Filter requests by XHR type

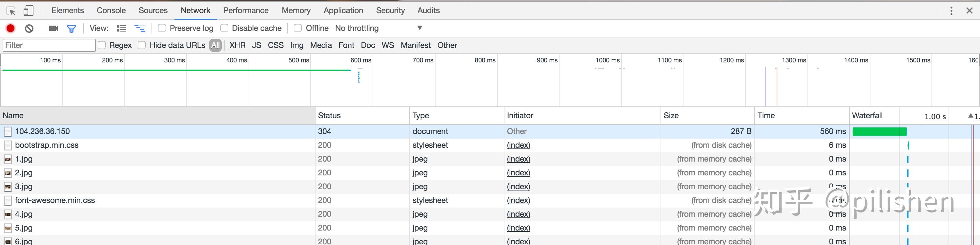tap(237, 45)
